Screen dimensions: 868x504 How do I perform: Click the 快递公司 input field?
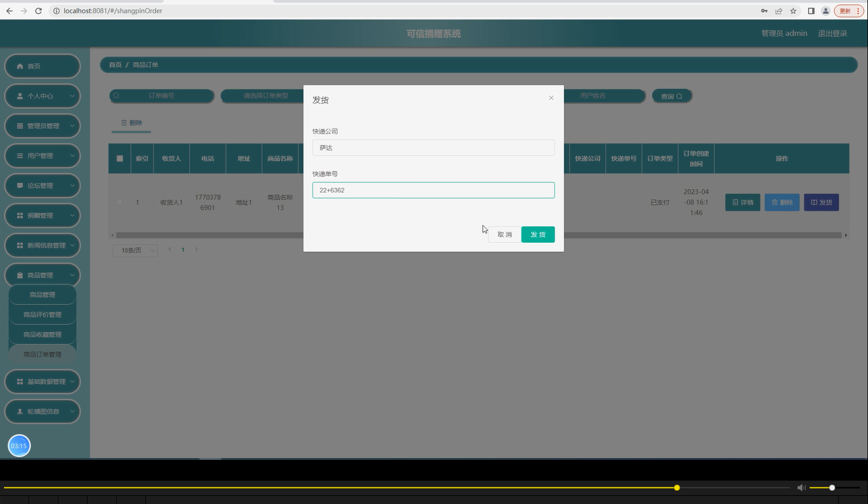(x=433, y=148)
